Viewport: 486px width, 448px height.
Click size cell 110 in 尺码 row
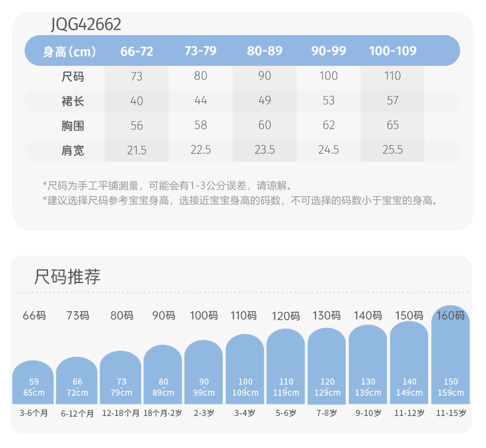(x=392, y=76)
